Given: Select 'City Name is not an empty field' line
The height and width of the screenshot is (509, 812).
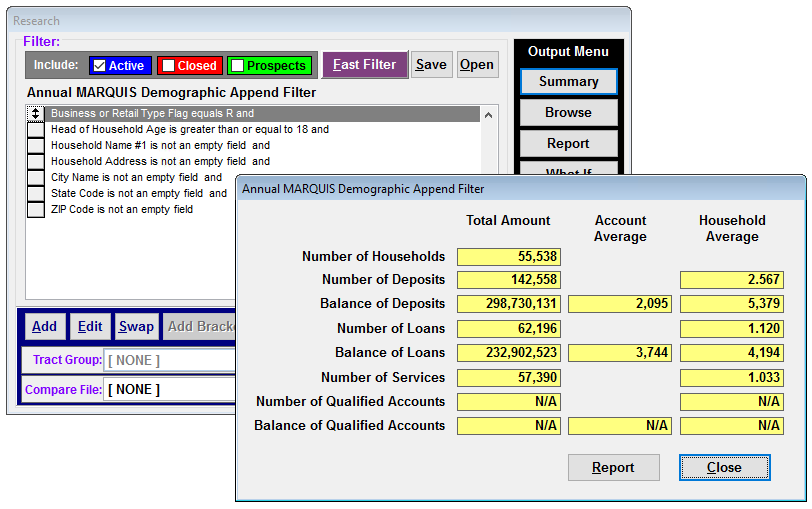Looking at the screenshot, I should coord(136,178).
